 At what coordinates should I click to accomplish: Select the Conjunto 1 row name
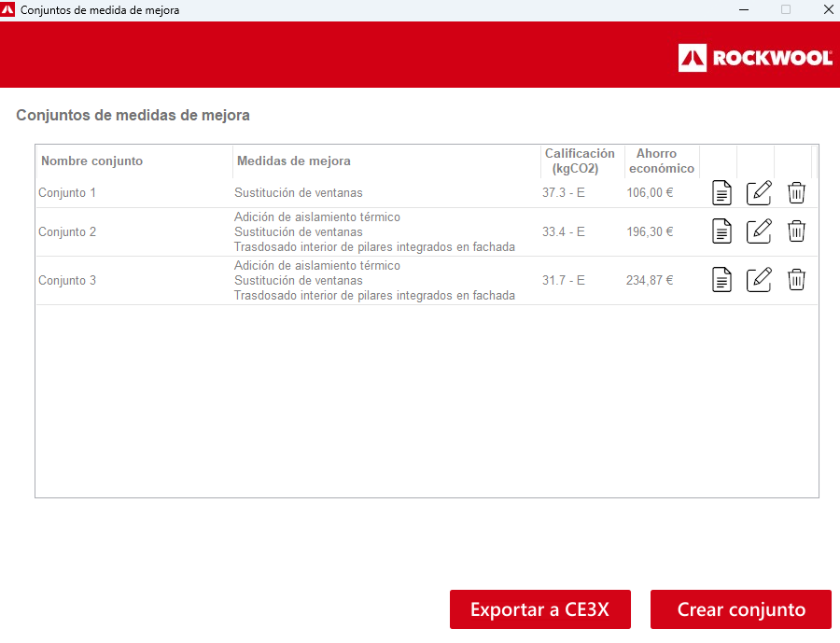pyautogui.click(x=67, y=193)
